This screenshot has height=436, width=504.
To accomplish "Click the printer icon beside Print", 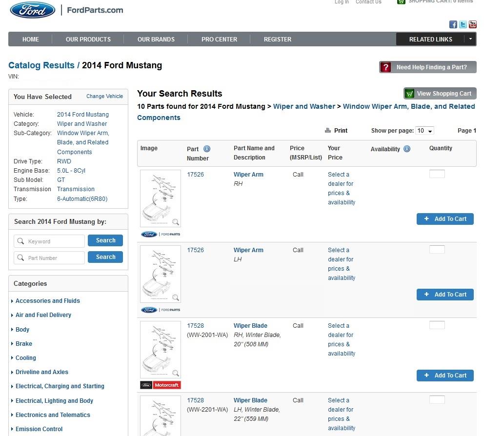I will [328, 130].
